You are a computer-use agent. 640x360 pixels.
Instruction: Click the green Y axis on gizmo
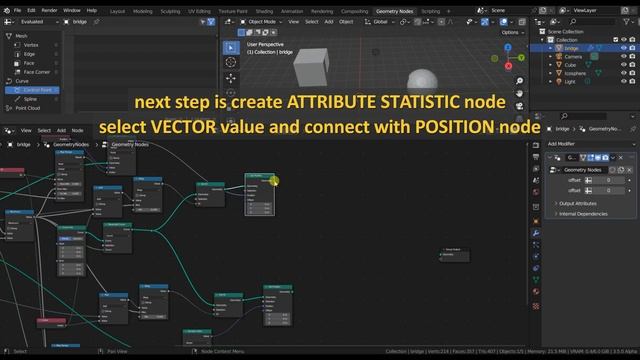pos(521,58)
